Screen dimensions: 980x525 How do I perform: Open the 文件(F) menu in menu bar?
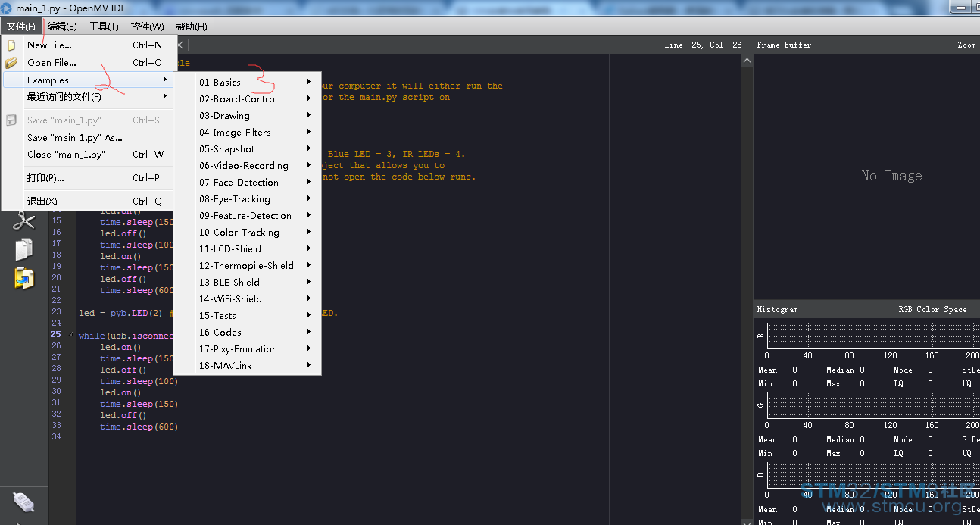[21, 26]
